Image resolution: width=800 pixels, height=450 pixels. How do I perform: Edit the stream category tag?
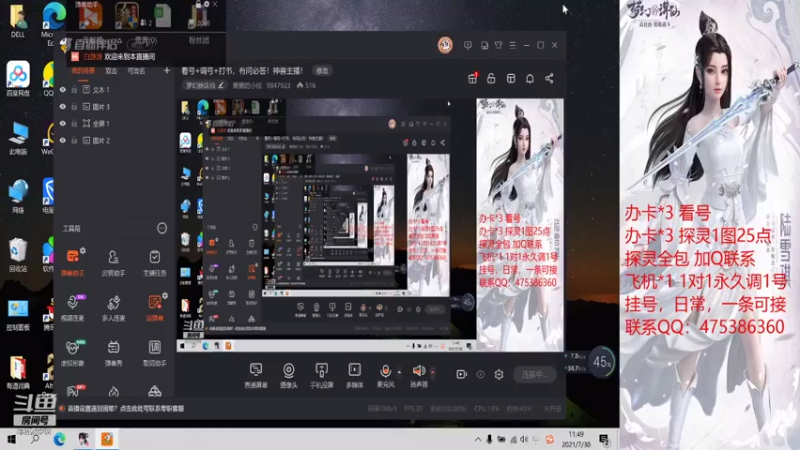(x=205, y=85)
